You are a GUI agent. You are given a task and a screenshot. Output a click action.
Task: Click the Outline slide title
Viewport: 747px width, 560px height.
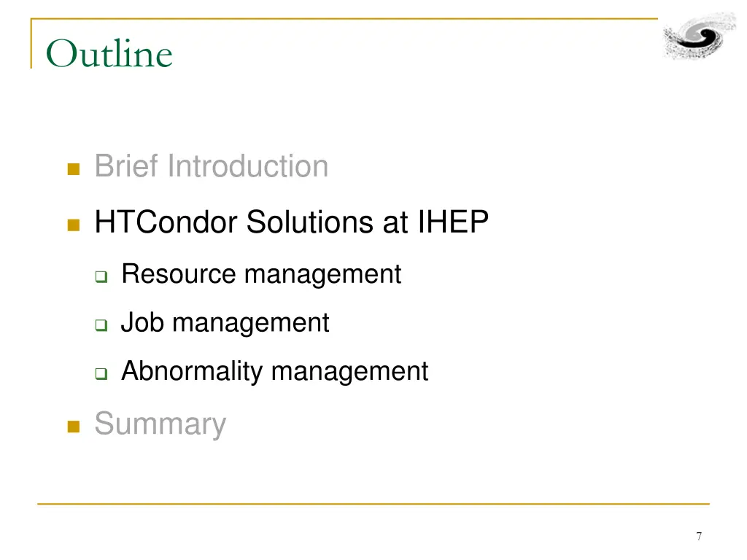[x=109, y=53]
